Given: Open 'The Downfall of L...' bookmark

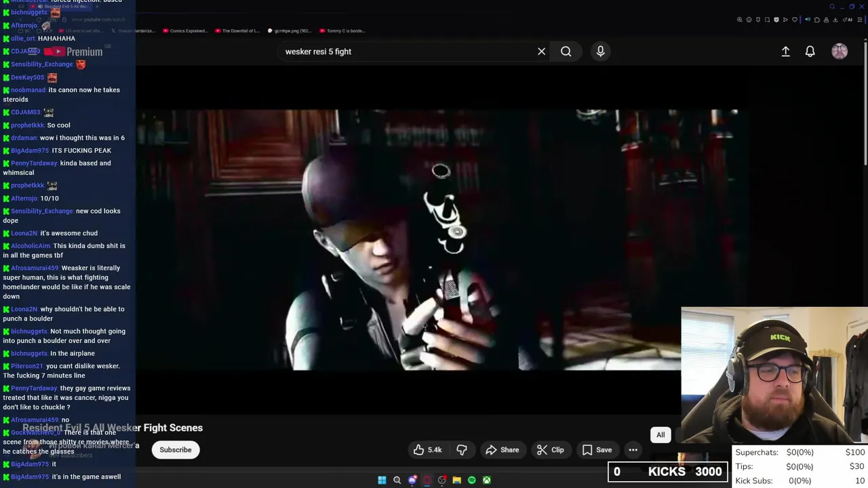Looking at the screenshot, I should click(x=237, y=30).
